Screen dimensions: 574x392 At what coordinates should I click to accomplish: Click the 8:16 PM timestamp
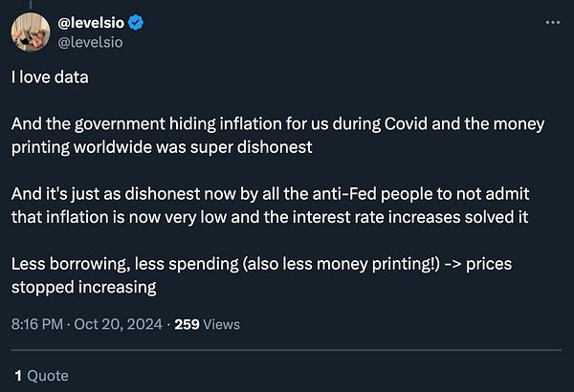pos(36,324)
